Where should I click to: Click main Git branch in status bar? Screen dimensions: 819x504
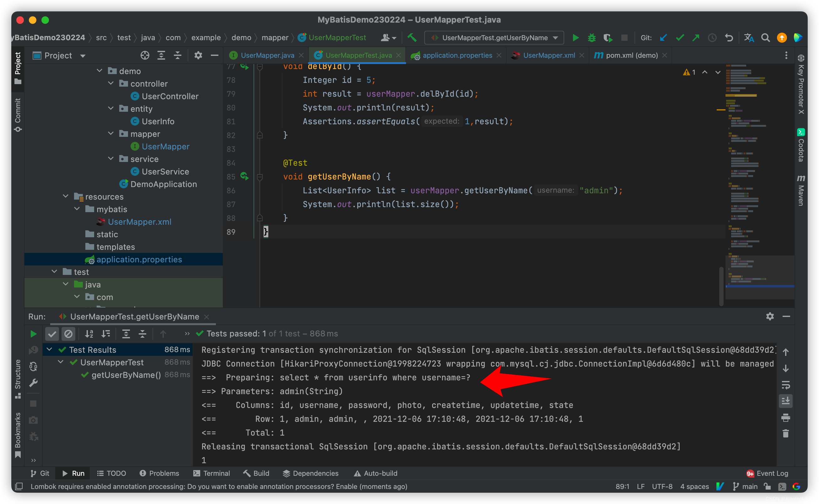tap(745, 486)
